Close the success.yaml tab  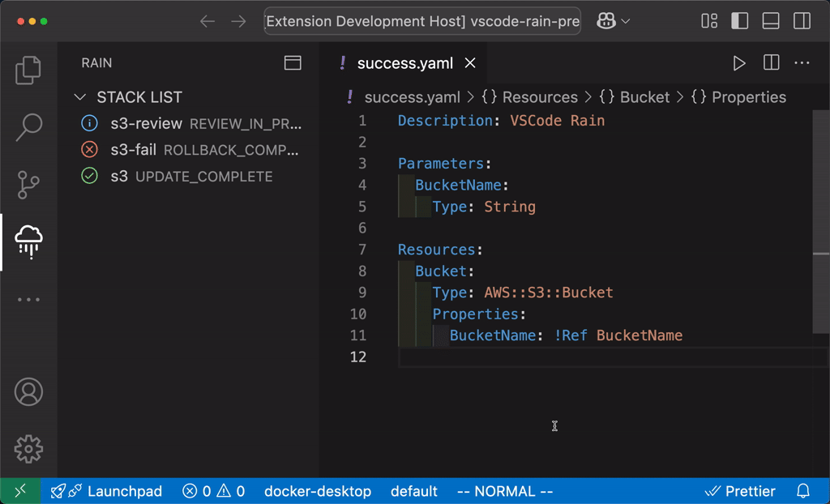470,63
